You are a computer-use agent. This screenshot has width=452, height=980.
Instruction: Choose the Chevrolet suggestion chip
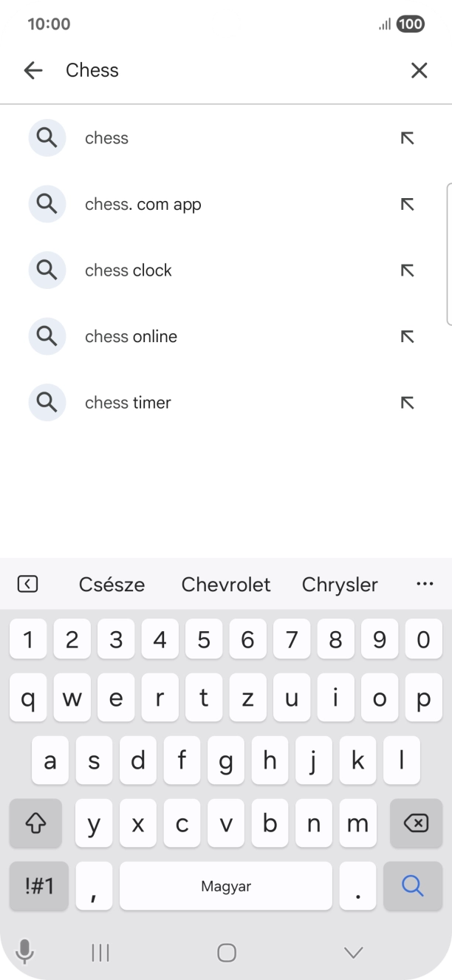click(225, 584)
